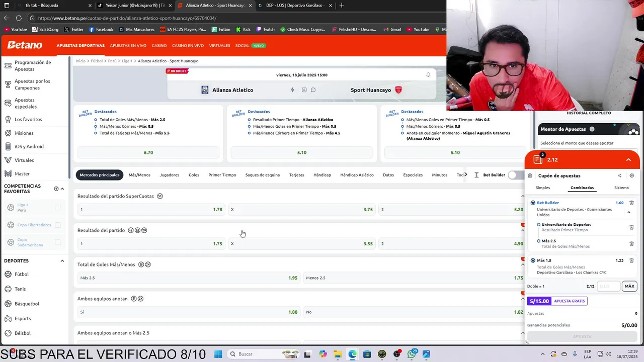The width and height of the screenshot is (644, 362).
Task: Open Apuestas en Vivo in top menu
Action: tap(128, 45)
